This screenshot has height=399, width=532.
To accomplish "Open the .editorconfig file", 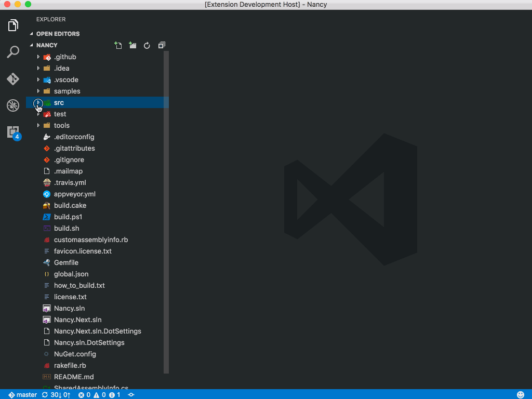I will tap(97, 137).
